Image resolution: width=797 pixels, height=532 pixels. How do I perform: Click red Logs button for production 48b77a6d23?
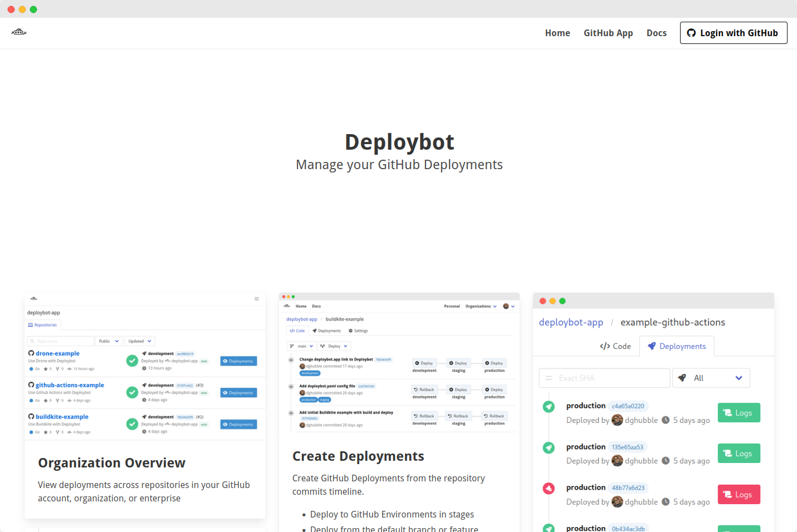(x=739, y=495)
